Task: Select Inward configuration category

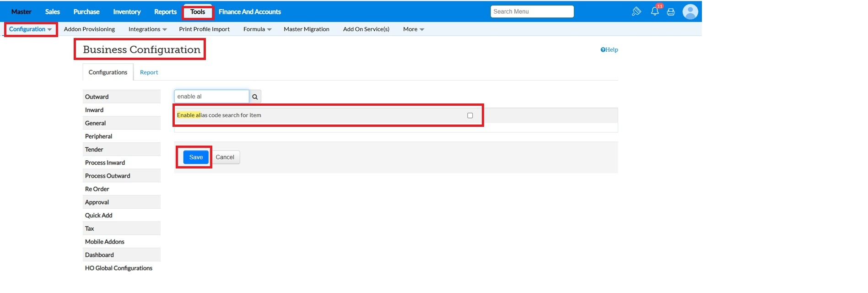Action: (122, 110)
